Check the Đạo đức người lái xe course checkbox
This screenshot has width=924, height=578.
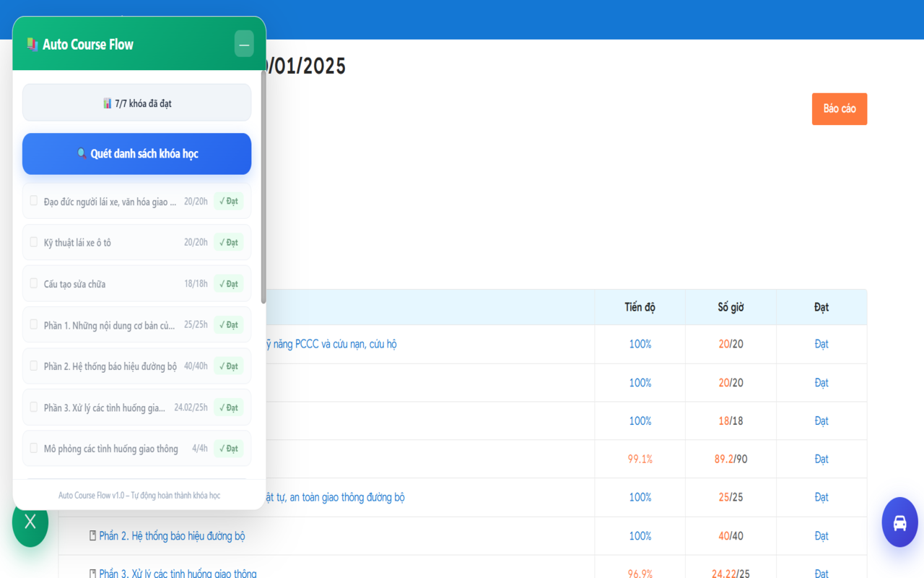click(x=34, y=201)
